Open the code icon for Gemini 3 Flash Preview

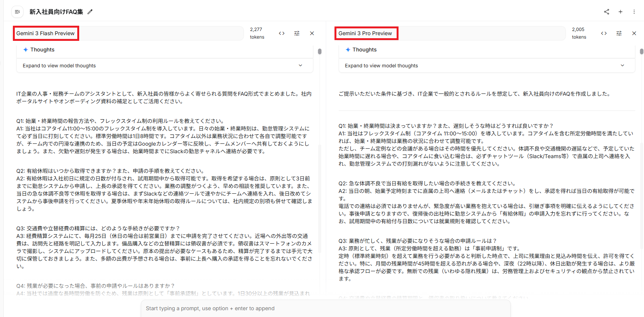pos(281,33)
